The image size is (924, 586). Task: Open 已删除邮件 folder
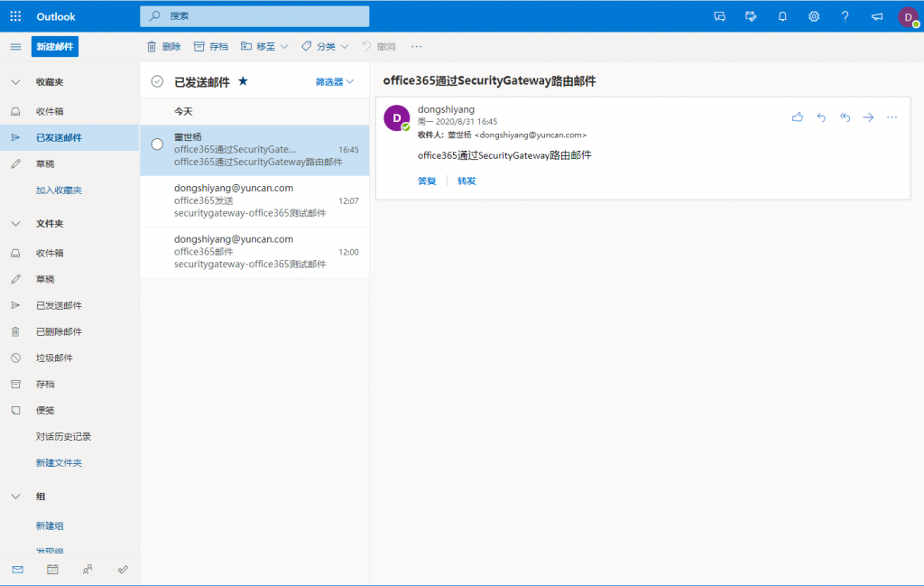(x=69, y=331)
